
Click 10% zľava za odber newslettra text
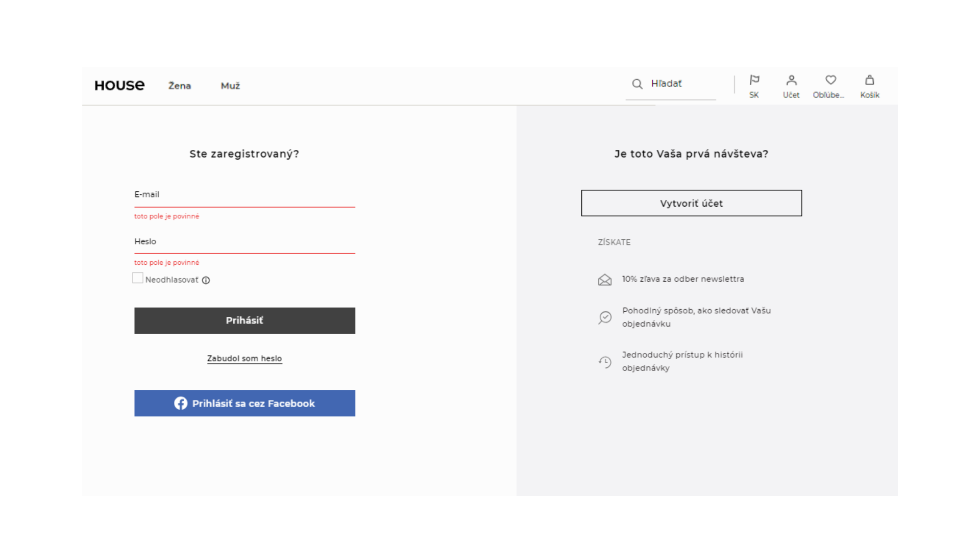click(683, 279)
